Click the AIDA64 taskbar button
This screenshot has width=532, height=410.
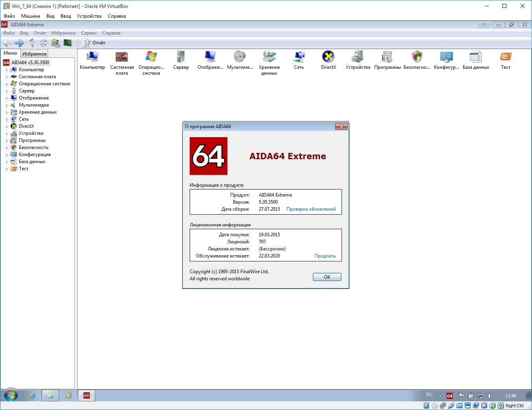[x=87, y=395]
